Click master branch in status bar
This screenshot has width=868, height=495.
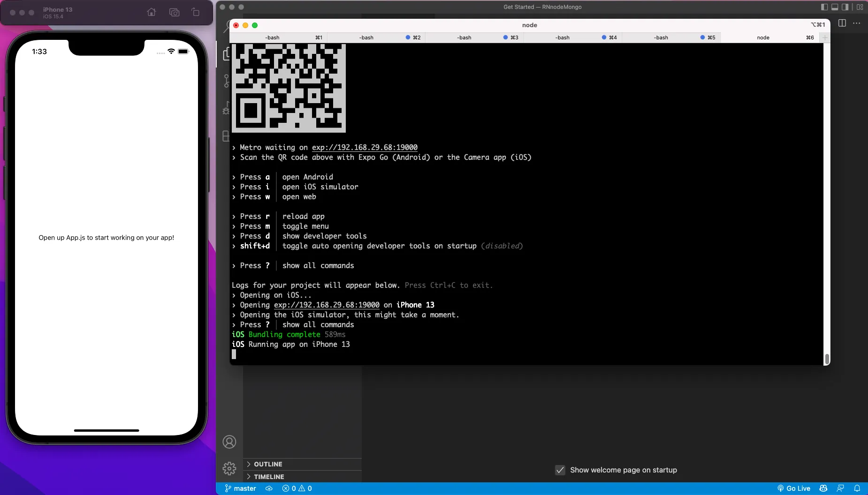[240, 488]
